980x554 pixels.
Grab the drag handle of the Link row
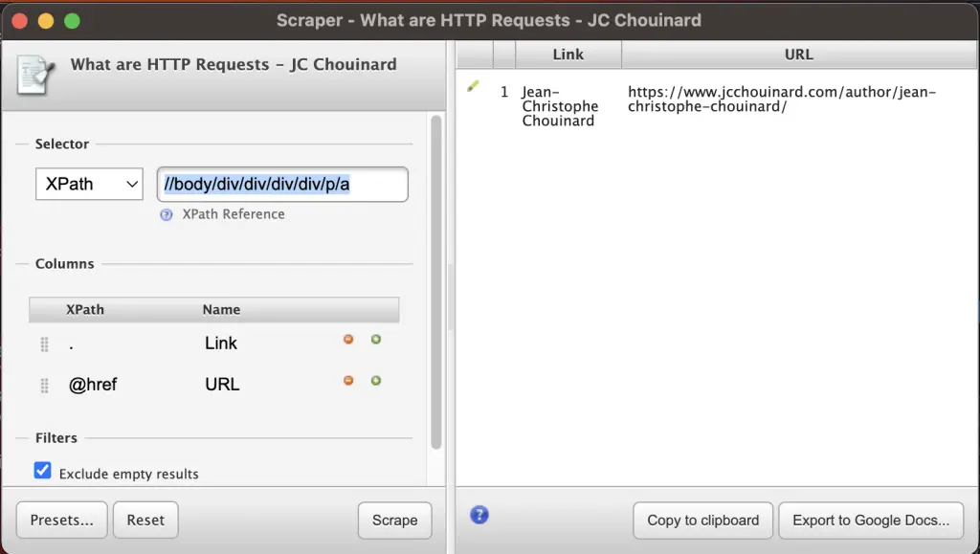(x=44, y=344)
